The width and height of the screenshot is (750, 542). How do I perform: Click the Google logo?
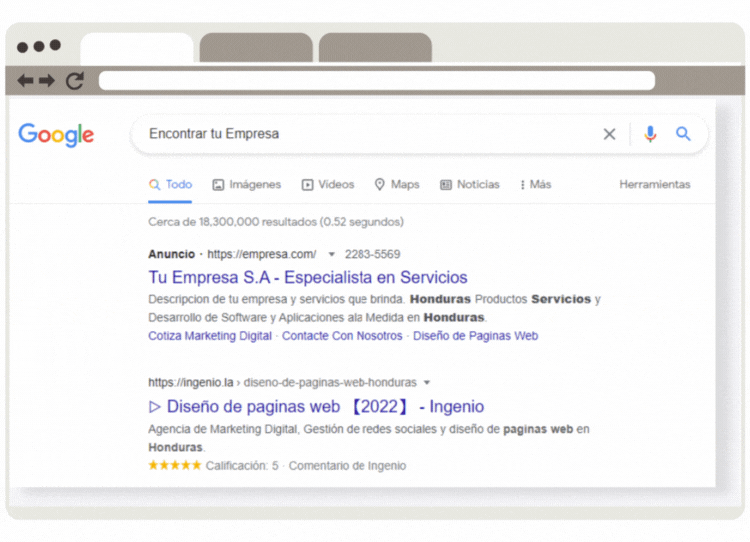click(56, 135)
